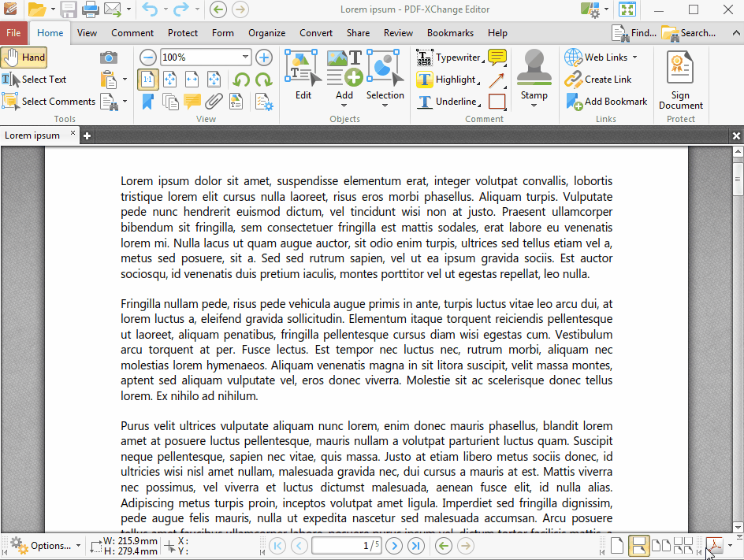The height and width of the screenshot is (560, 744).
Task: Show the comments pane icon
Action: 192,102
